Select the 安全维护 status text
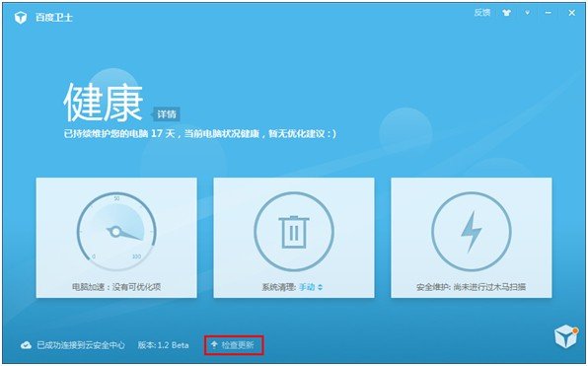Screen dimensions: 588x366 (471, 287)
